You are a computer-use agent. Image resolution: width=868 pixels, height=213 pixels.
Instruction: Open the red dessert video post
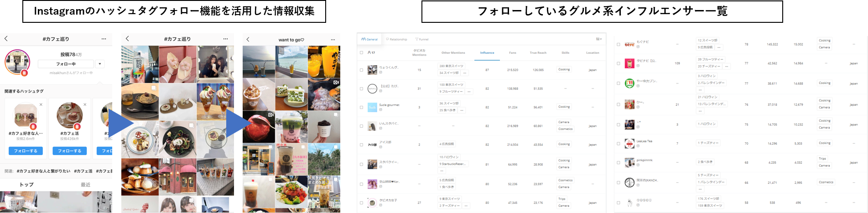tap(259, 127)
